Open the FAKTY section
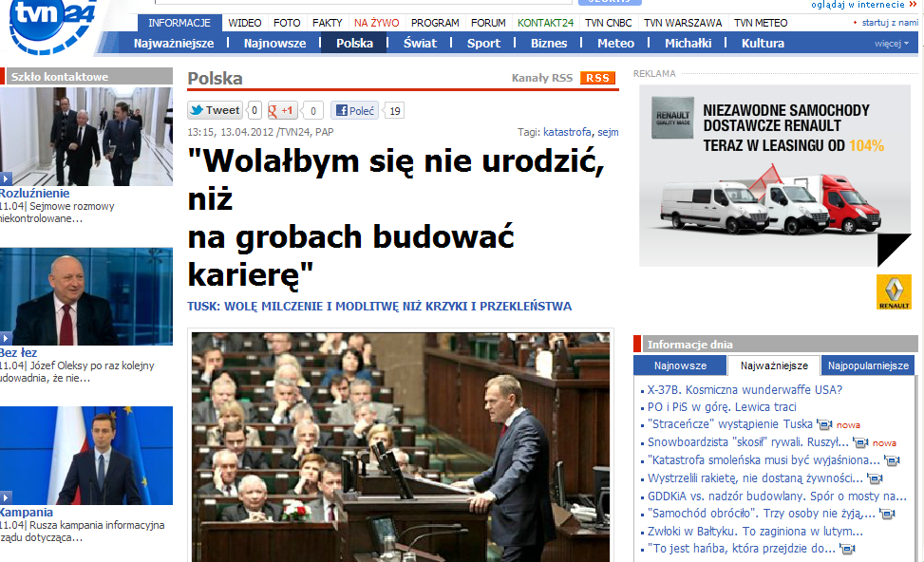 327,23
